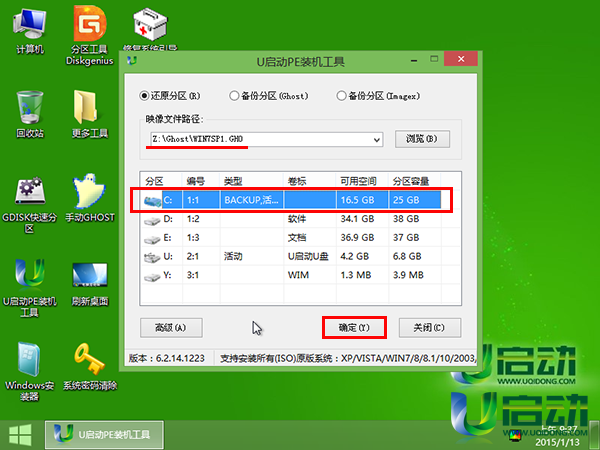This screenshot has width=600, height=450.
Task: Select D: drive icon in partition list
Action: 152,221
